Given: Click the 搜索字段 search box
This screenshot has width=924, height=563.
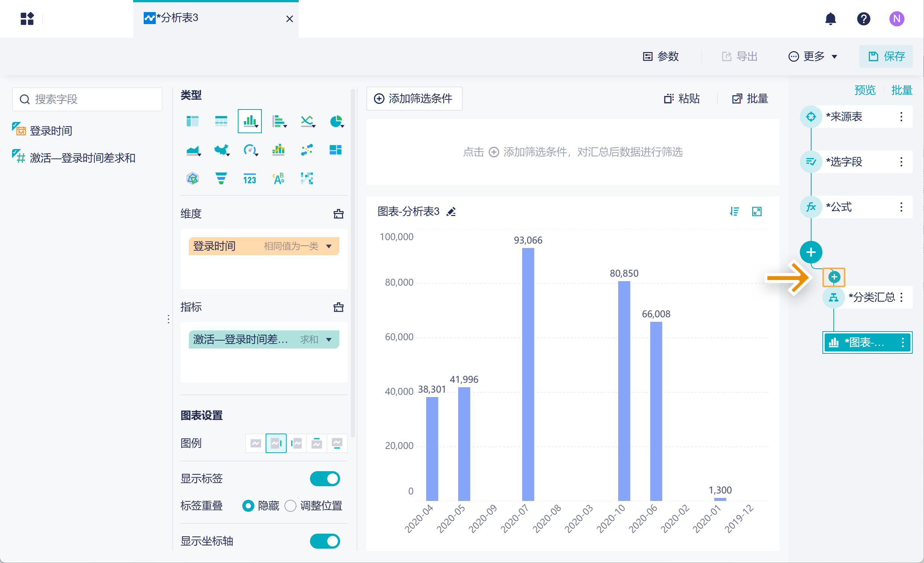Looking at the screenshot, I should point(87,99).
